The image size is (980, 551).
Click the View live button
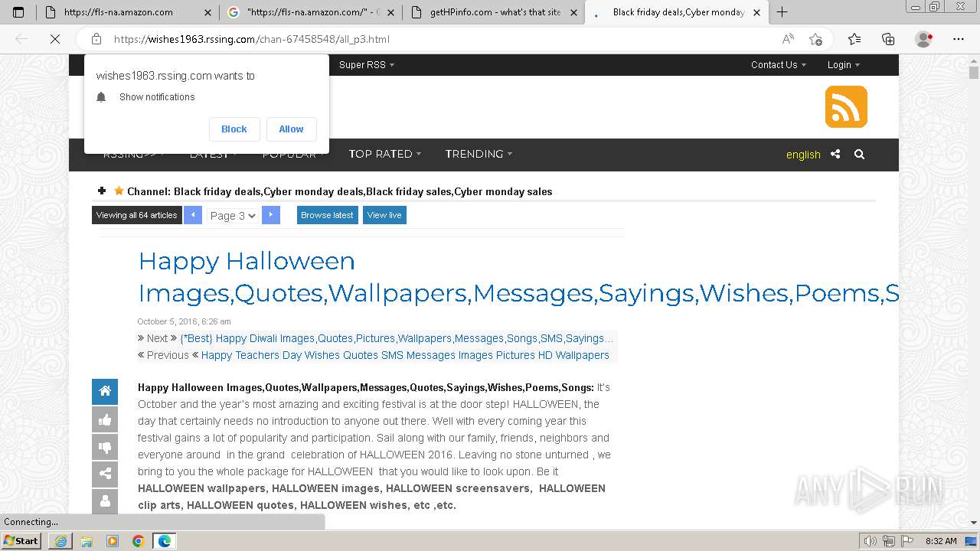pos(384,215)
